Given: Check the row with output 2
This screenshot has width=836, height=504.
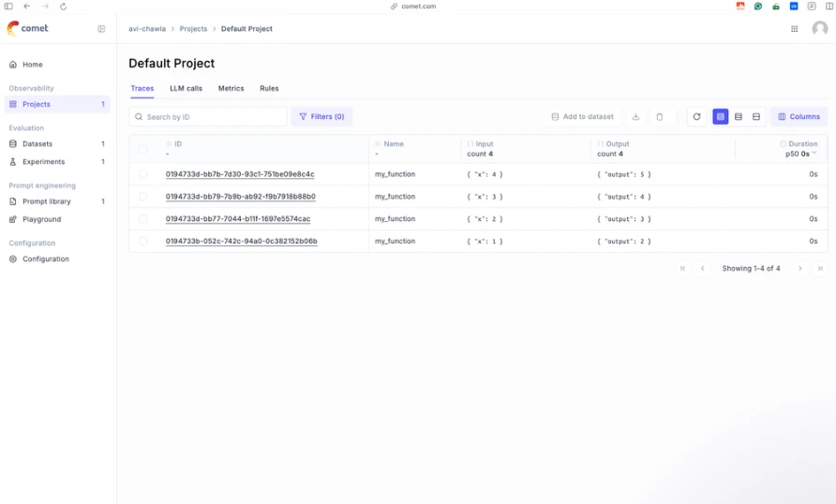Looking at the screenshot, I should (142, 242).
